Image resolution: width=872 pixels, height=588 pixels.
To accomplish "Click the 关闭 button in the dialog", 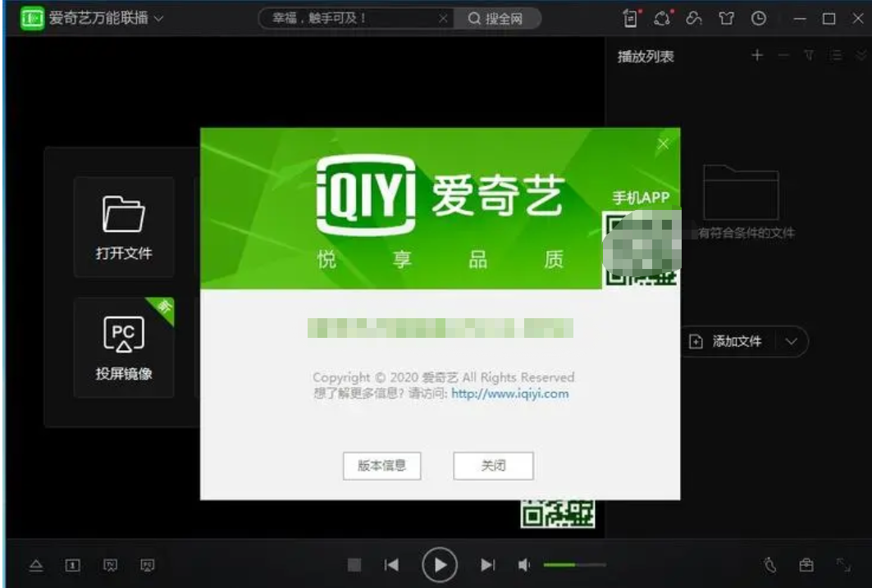I will (x=493, y=466).
